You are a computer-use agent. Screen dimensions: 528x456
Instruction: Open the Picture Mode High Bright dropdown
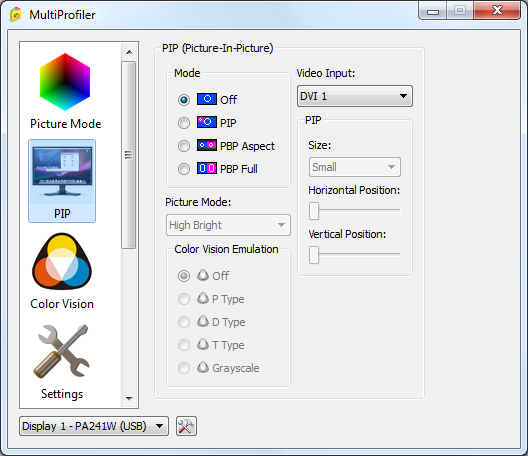pyautogui.click(x=228, y=225)
